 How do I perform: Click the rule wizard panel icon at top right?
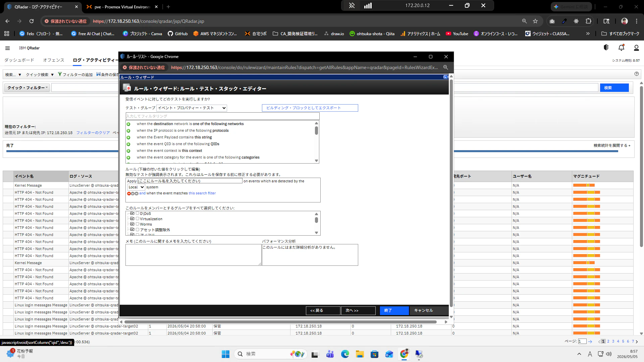[445, 77]
